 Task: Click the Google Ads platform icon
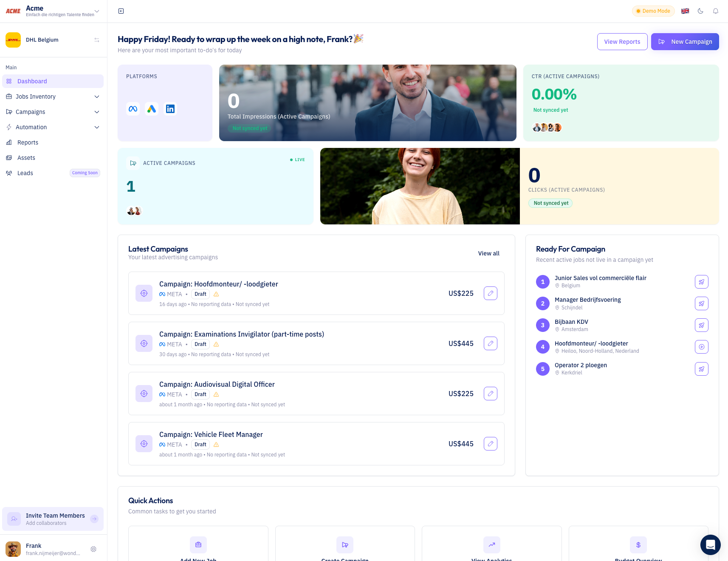tap(152, 109)
